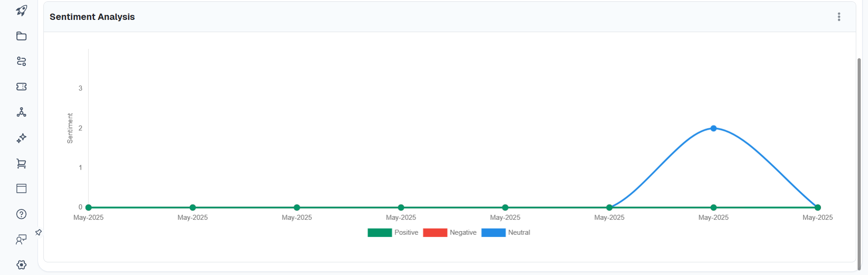Open the rocket launch icon in sidebar
Screen dimensions: 868x275
pyautogui.click(x=21, y=10)
